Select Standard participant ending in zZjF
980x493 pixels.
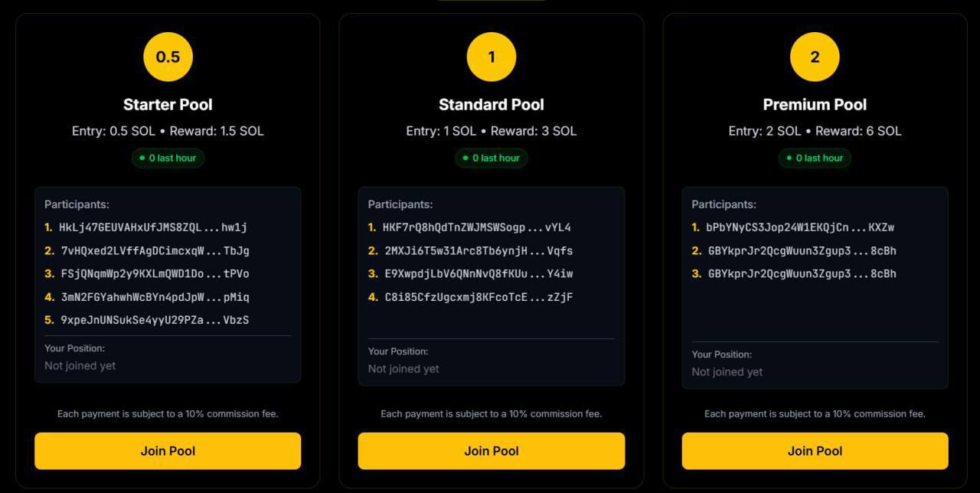click(478, 297)
